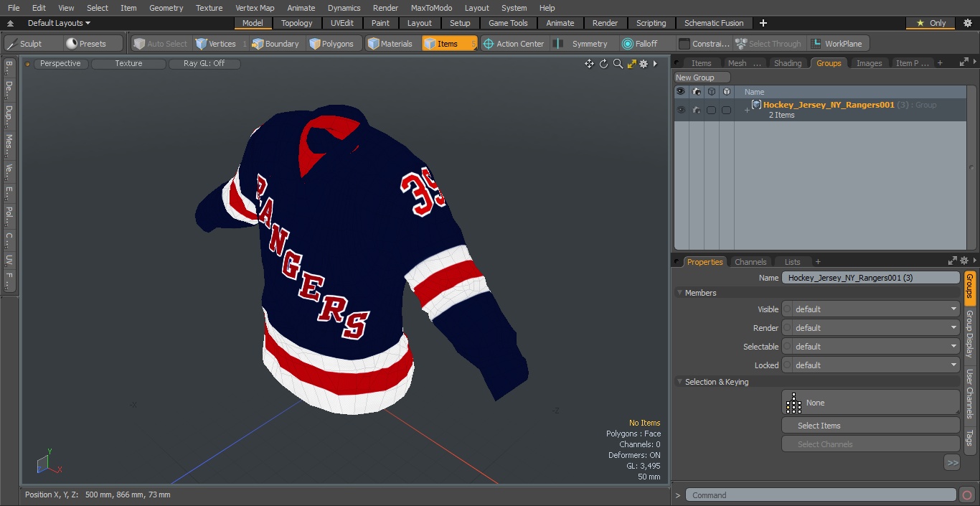Switch to the Shading panel tab
This screenshot has height=506, width=980.
coord(788,63)
